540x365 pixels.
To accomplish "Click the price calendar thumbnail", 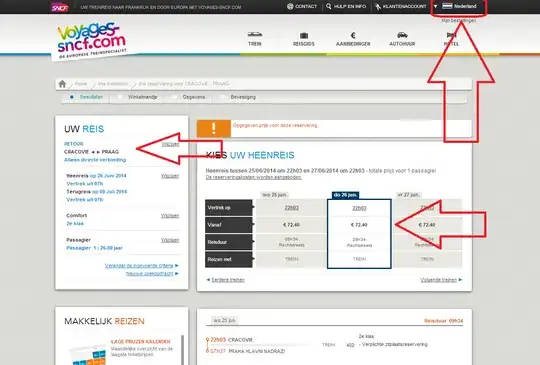I will 88,355.
